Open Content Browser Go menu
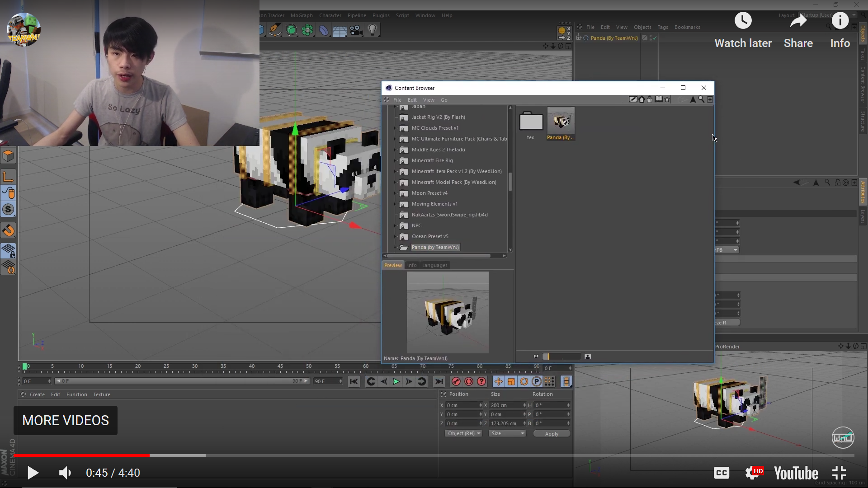Screen dimensions: 868x488 (444, 100)
